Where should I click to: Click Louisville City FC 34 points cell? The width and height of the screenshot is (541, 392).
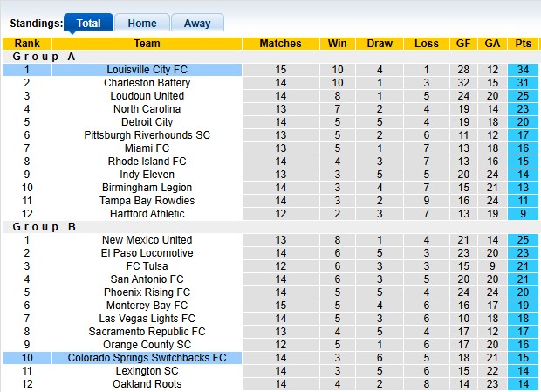click(x=523, y=70)
